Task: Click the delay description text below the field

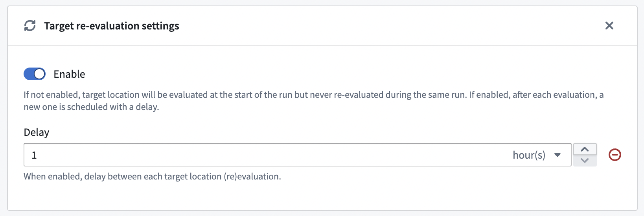Action: tap(152, 176)
